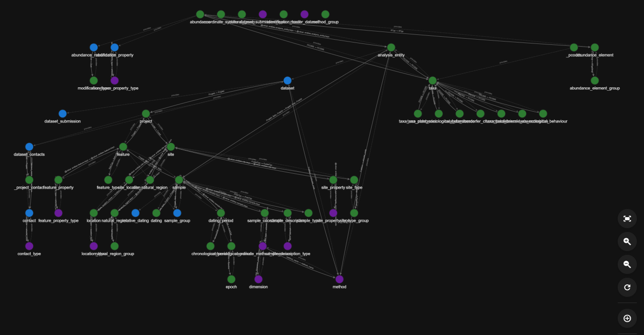Click the analysis_entity node
This screenshot has width=644, height=335.
(391, 47)
